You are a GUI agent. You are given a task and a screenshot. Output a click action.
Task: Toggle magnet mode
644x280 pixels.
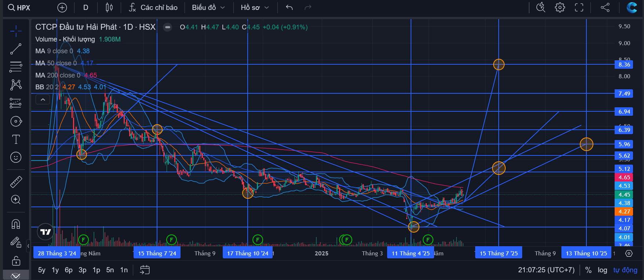pos(16,224)
